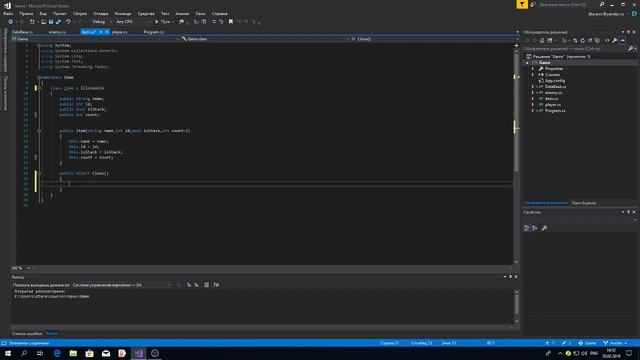
Task: Click property pages wrench icon in Properties panel
Action: coord(544,228)
